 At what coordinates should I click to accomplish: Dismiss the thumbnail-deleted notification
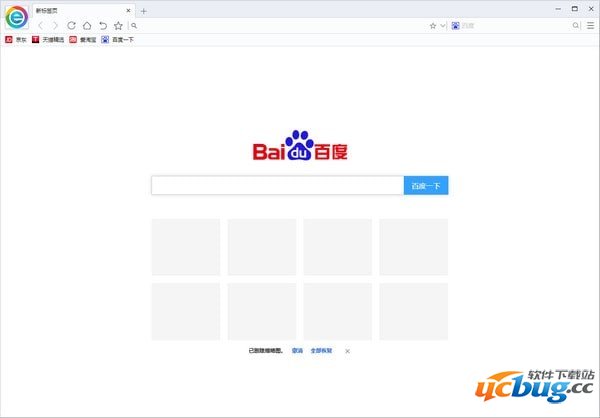tap(347, 351)
